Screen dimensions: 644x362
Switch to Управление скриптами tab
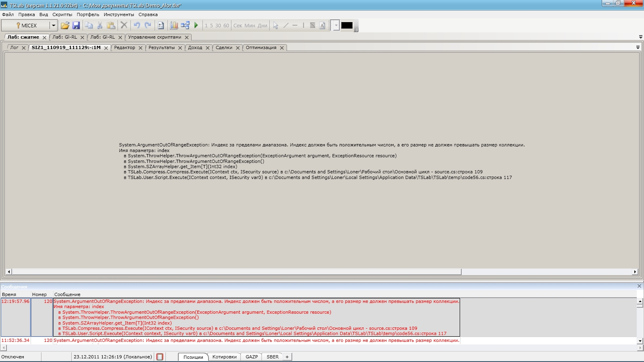click(x=155, y=37)
